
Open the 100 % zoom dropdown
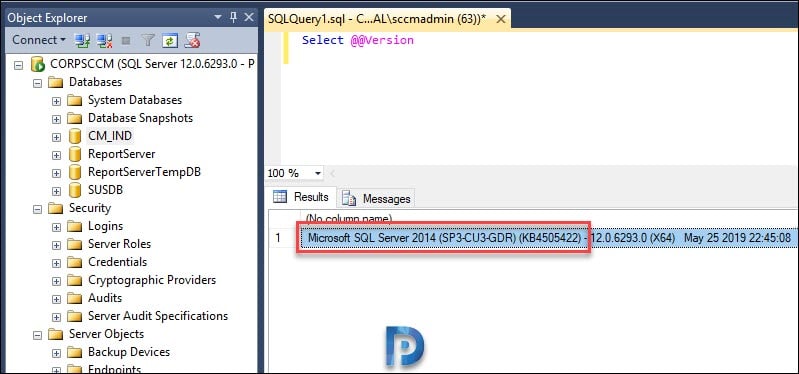(x=318, y=173)
